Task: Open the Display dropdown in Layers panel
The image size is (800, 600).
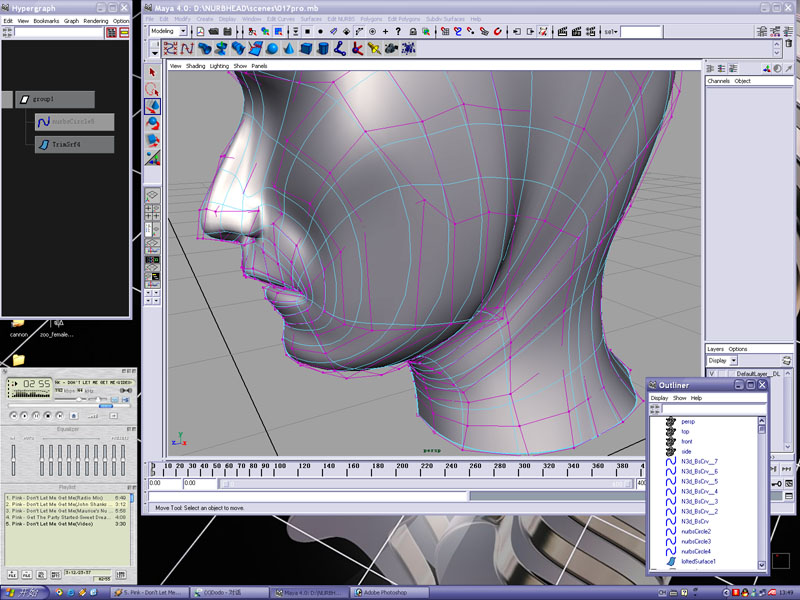Action: (x=734, y=361)
